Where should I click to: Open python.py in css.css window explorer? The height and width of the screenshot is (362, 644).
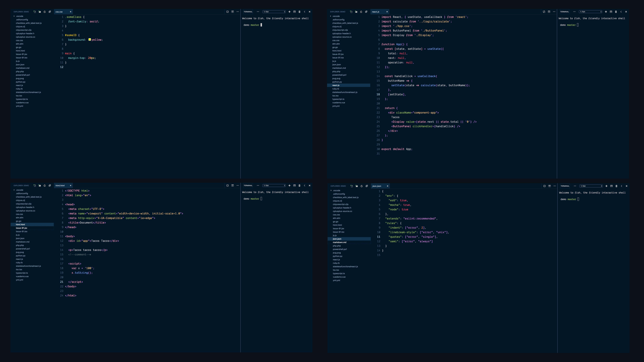(x=21, y=82)
